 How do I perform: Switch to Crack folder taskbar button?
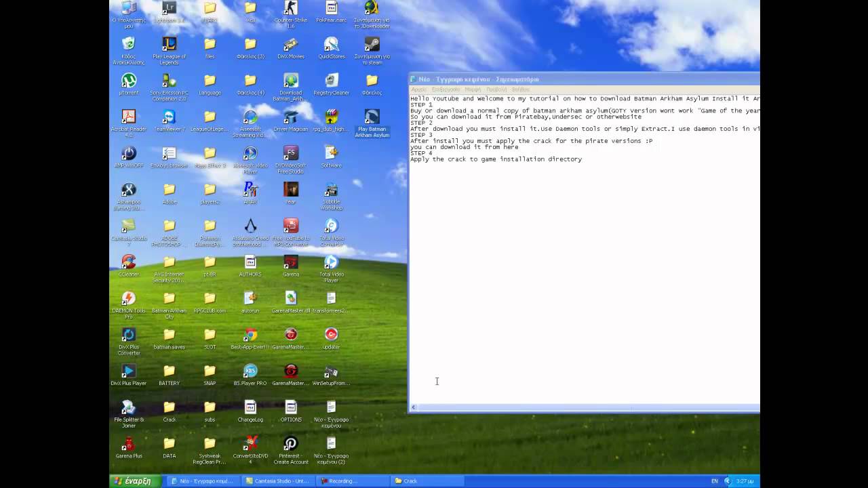(427, 481)
